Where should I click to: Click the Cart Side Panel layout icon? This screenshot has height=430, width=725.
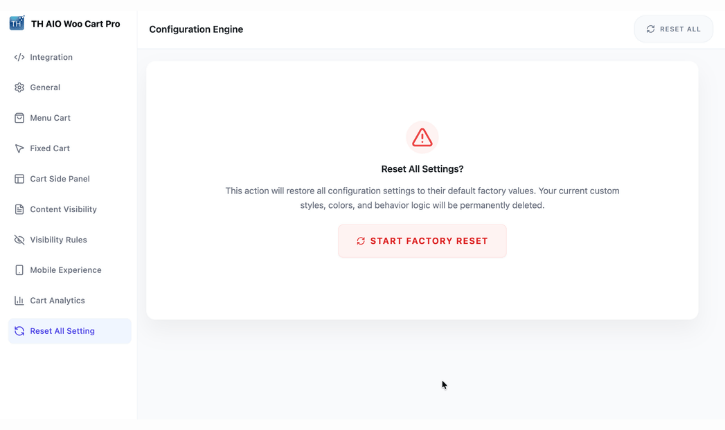point(19,179)
